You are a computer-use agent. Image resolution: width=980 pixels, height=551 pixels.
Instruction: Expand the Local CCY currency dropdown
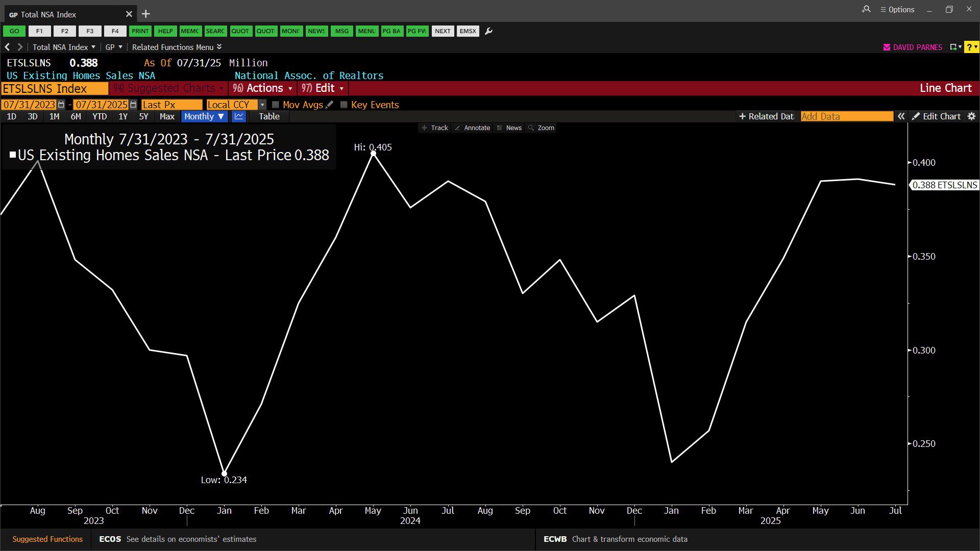pos(262,105)
